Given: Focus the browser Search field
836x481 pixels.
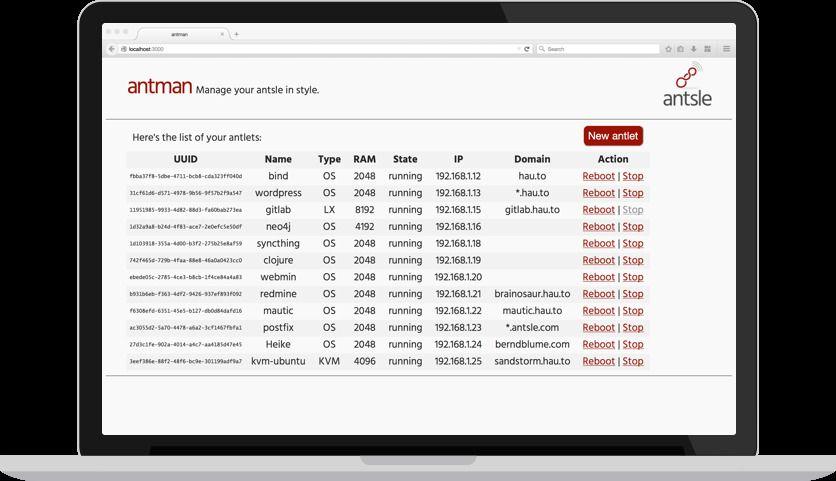Looking at the screenshot, I should coord(598,49).
